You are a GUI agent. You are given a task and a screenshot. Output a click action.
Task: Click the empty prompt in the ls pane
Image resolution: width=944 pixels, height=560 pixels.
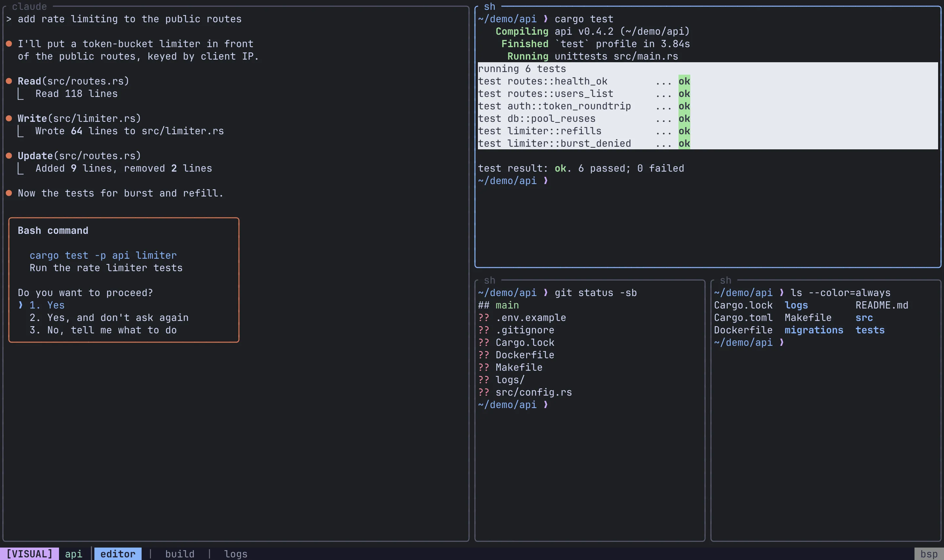[749, 343]
